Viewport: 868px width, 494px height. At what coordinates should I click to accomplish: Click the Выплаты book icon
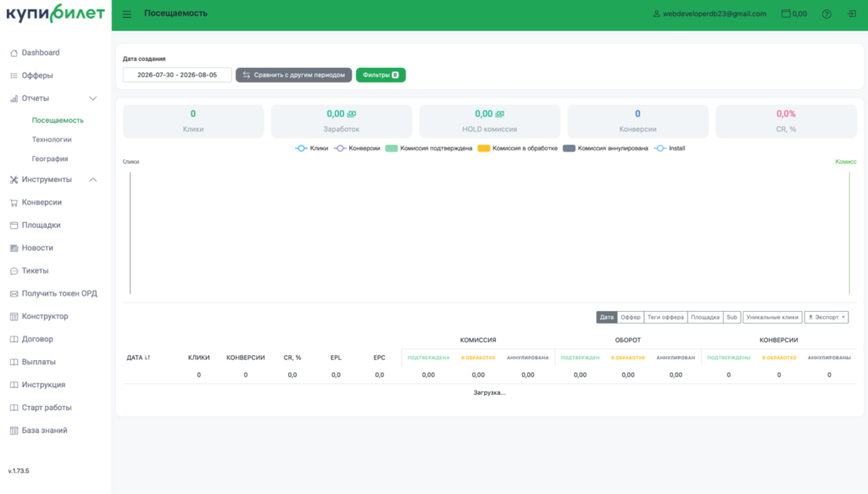click(x=14, y=362)
